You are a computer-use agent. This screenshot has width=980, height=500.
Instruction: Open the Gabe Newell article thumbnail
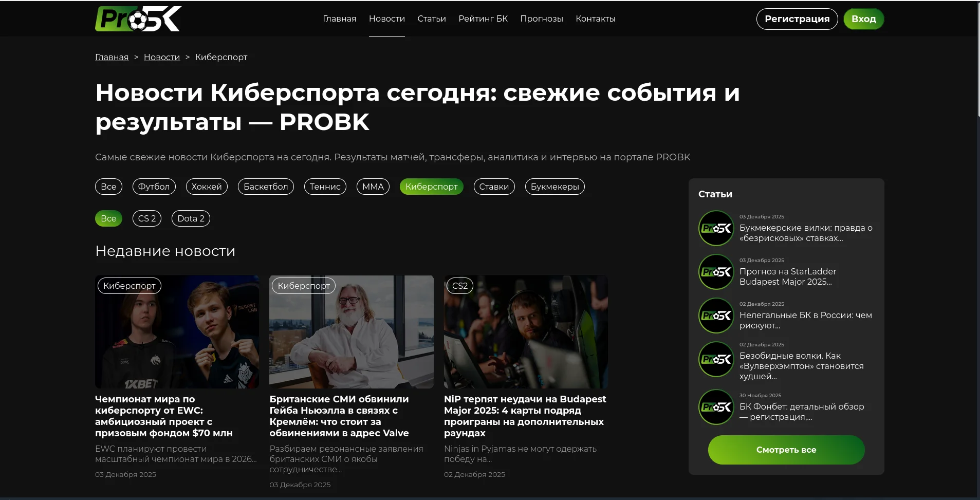pos(351,332)
